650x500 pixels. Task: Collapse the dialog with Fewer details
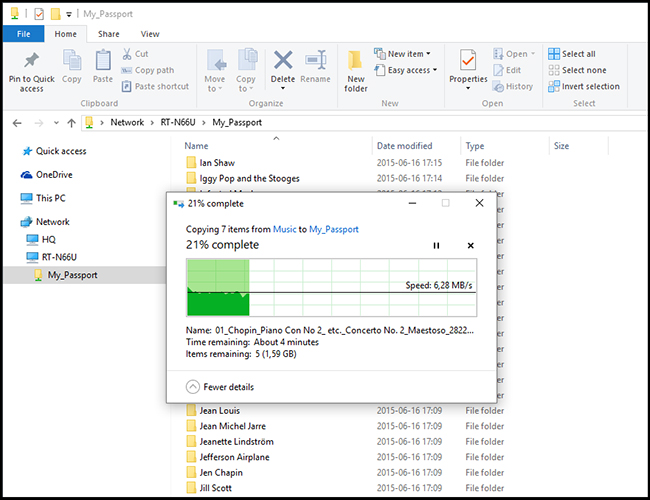pos(220,387)
